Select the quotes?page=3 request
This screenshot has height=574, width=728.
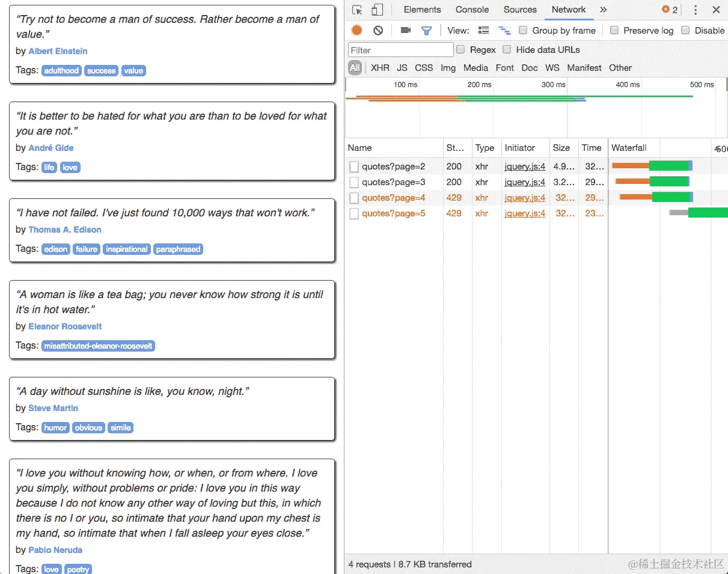[394, 182]
